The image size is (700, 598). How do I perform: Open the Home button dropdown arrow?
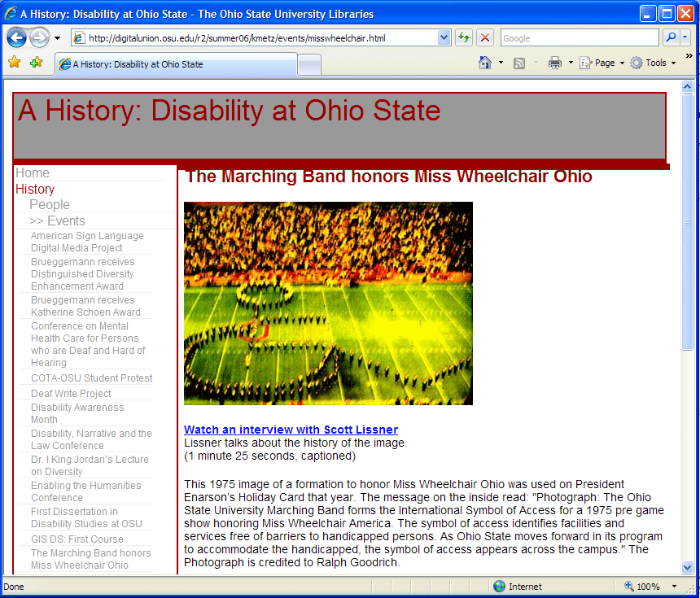[x=501, y=63]
